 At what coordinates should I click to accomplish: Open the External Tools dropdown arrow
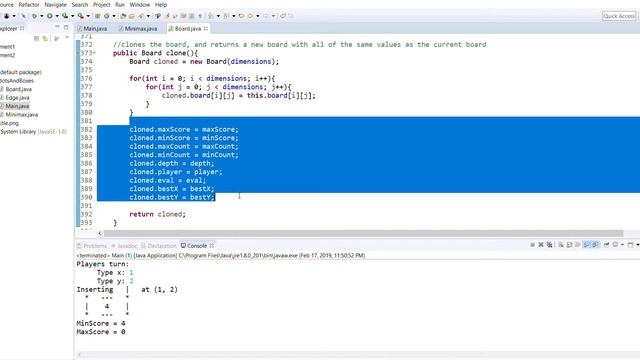(x=88, y=16)
